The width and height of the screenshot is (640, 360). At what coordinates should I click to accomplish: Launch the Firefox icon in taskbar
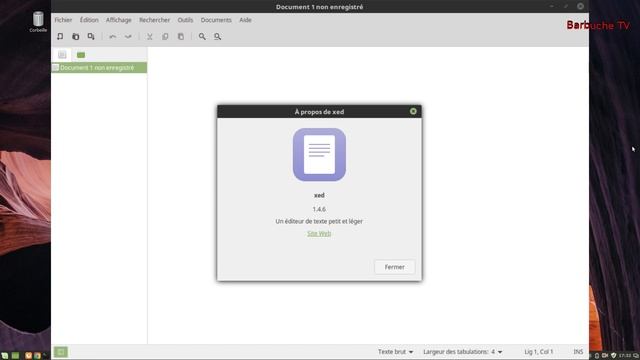[29, 356]
